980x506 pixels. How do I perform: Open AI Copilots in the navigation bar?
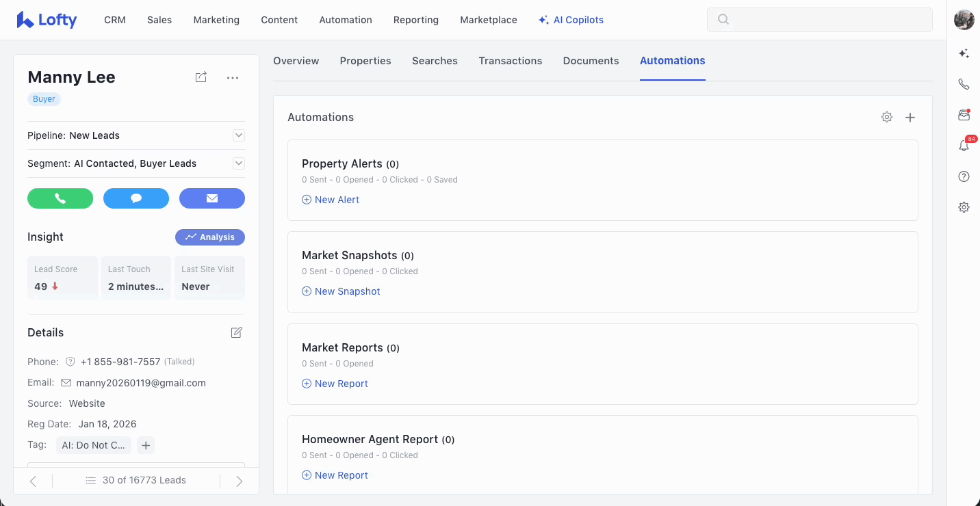[571, 20]
